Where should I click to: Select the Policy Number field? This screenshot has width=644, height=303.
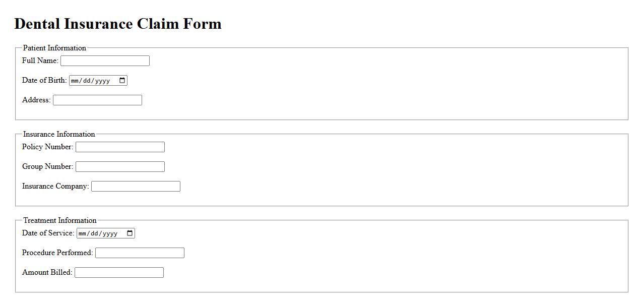click(x=120, y=147)
